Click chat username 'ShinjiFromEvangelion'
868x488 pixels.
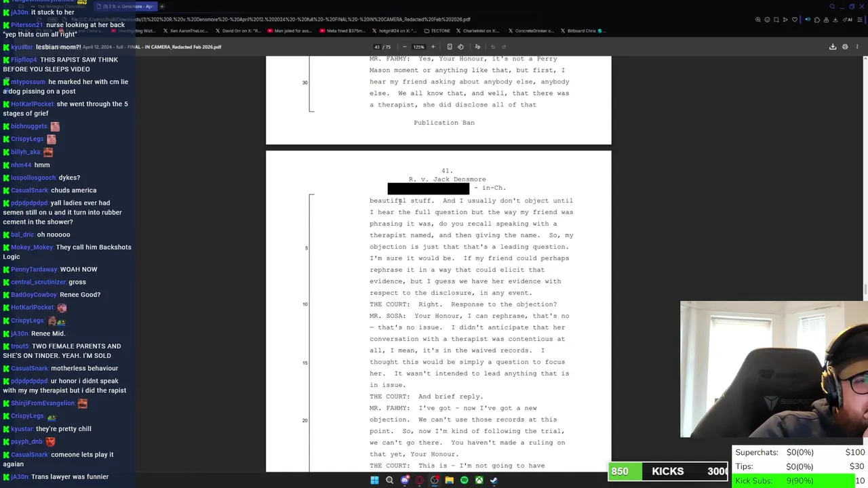point(43,403)
